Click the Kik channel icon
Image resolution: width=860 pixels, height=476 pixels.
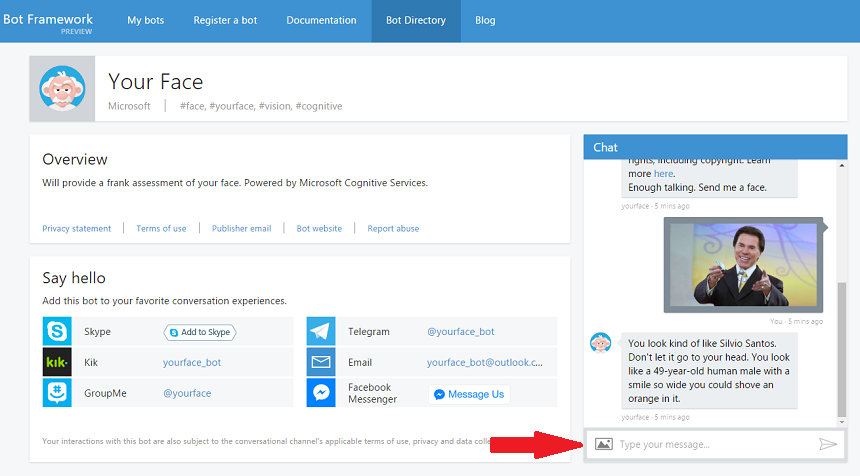click(x=57, y=362)
